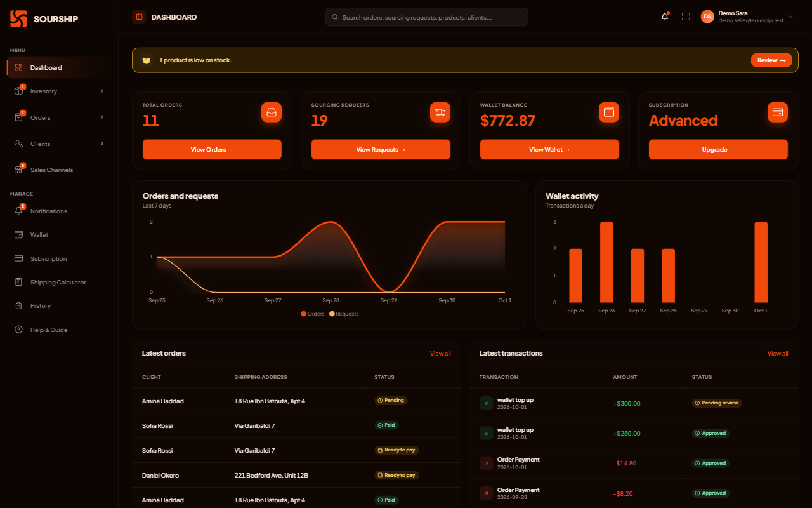812x508 pixels.
Task: Click the Help & Guide question icon
Action: click(18, 330)
